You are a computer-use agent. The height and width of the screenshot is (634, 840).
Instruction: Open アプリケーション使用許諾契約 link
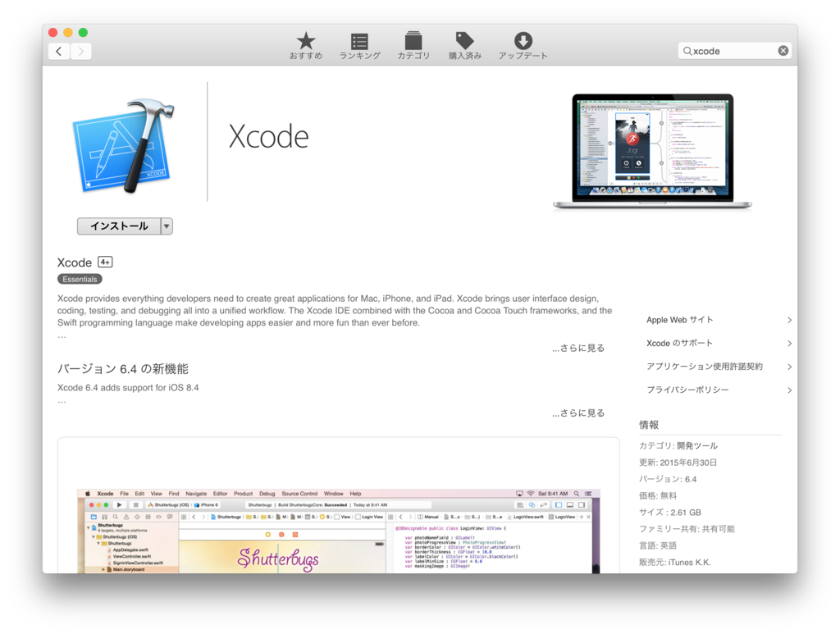tap(705, 367)
